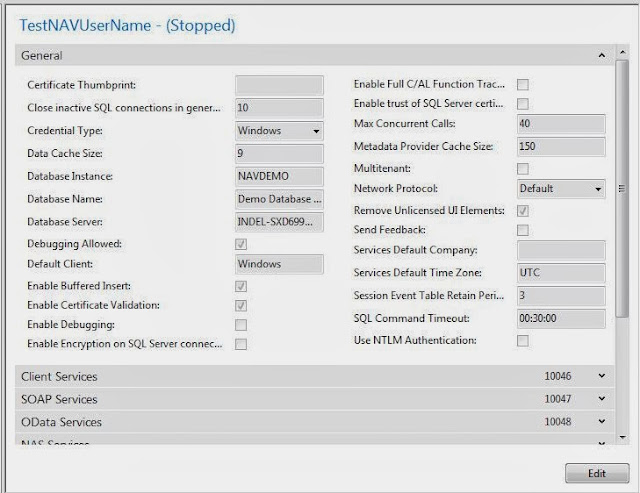Click the SQL Command Timeout label
This screenshot has width=640, height=493.
click(x=411, y=318)
